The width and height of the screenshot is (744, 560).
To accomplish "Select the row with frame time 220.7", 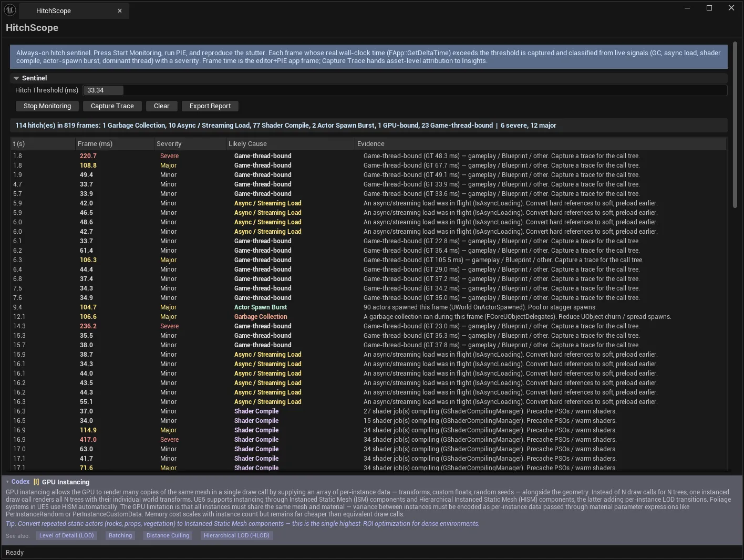I will point(368,156).
